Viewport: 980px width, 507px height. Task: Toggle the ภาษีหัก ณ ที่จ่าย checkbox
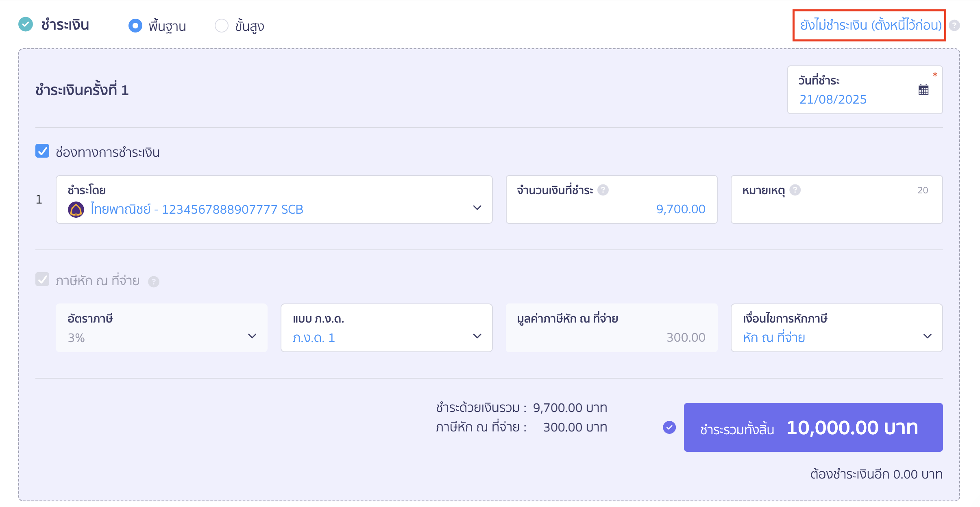pos(42,279)
